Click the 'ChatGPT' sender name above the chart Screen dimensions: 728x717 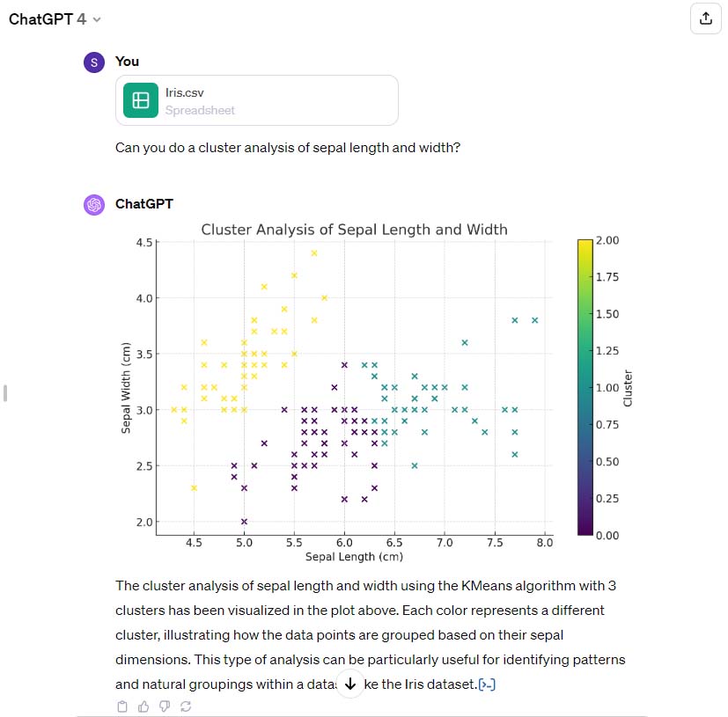143,204
